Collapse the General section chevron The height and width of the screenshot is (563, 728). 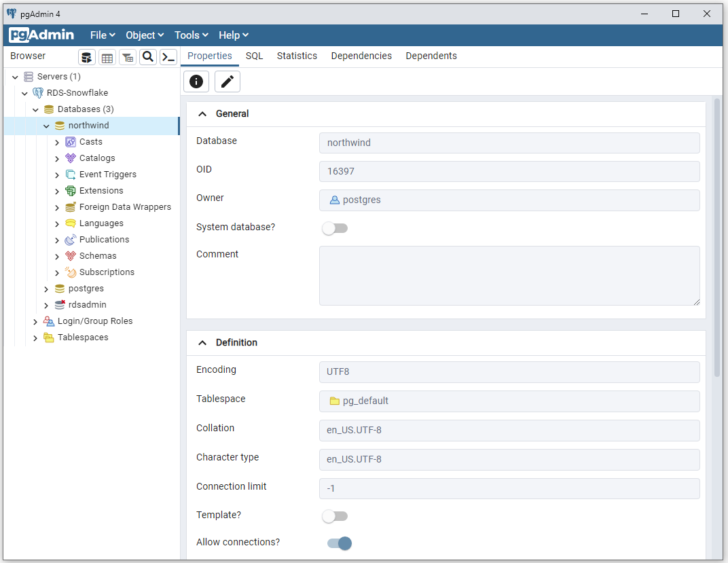[x=202, y=114]
